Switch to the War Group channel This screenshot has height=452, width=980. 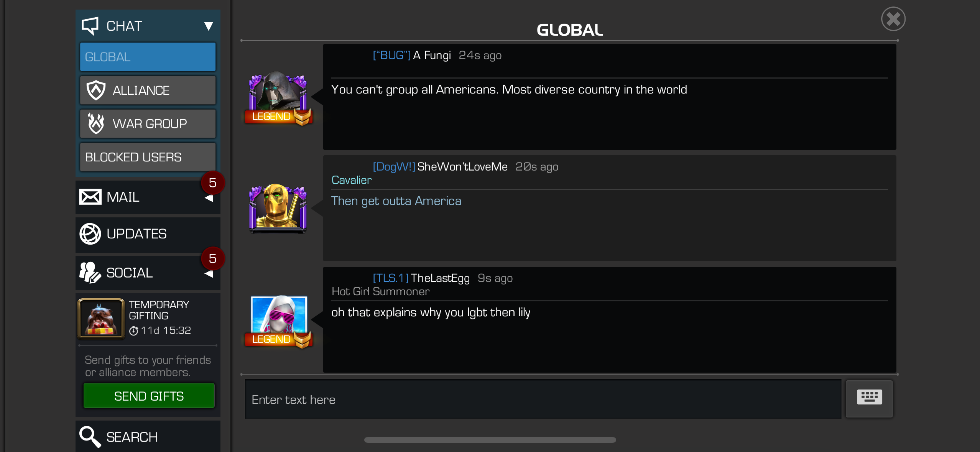pos(148,123)
